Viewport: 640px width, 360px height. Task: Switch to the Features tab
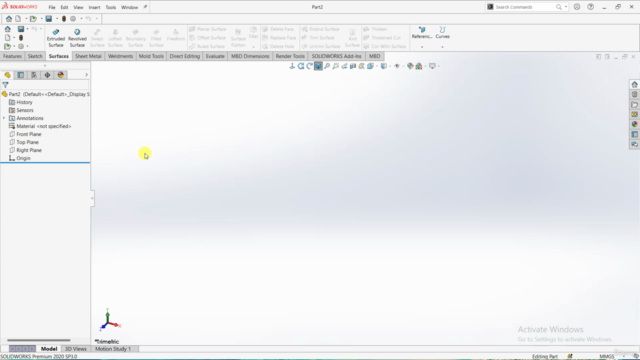(x=12, y=56)
